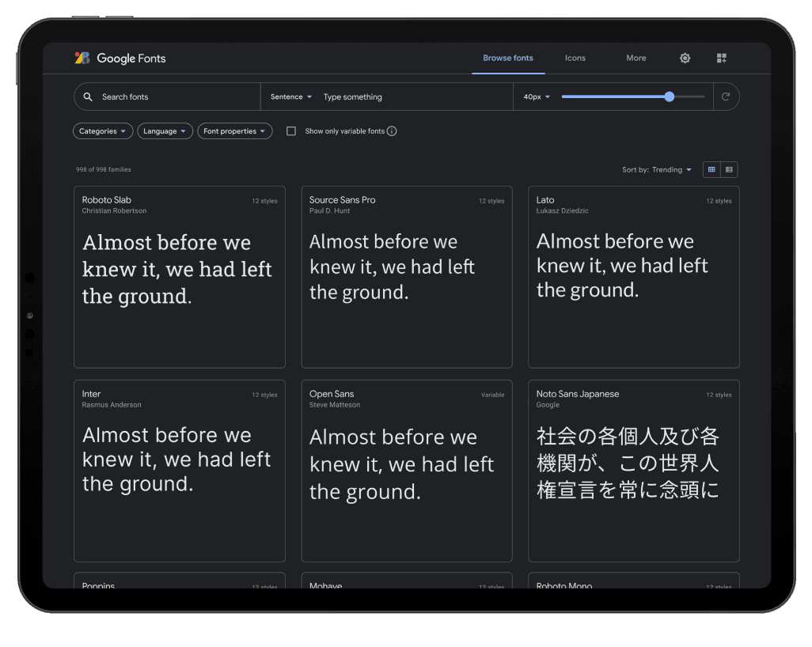Screen dimensions: 812x647
Task: Open the Lato font card
Action: 633,277
